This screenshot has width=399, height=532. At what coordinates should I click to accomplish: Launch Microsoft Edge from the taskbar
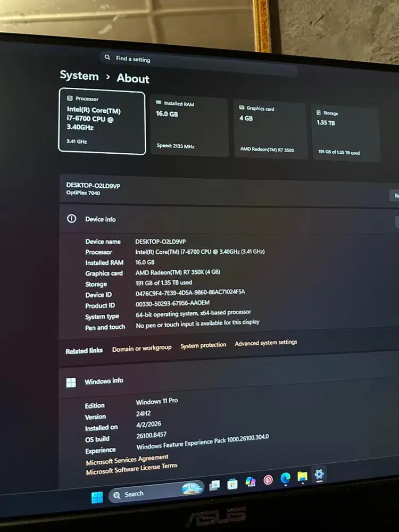pos(285,478)
